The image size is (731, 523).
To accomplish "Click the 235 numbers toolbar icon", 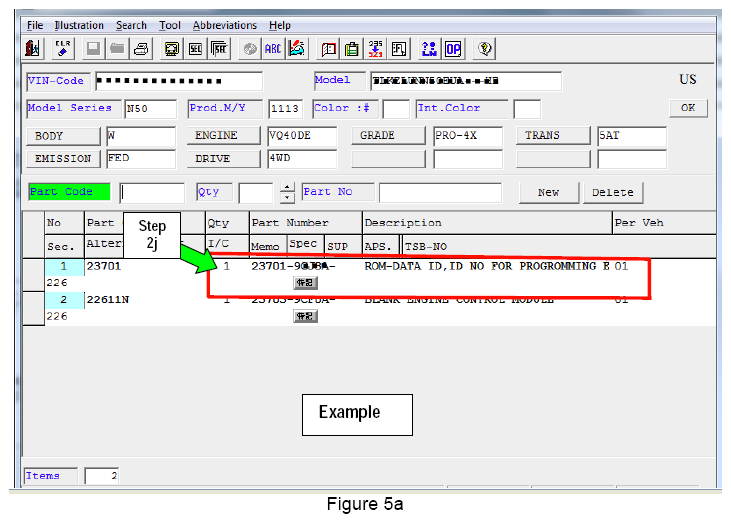I will click(376, 48).
